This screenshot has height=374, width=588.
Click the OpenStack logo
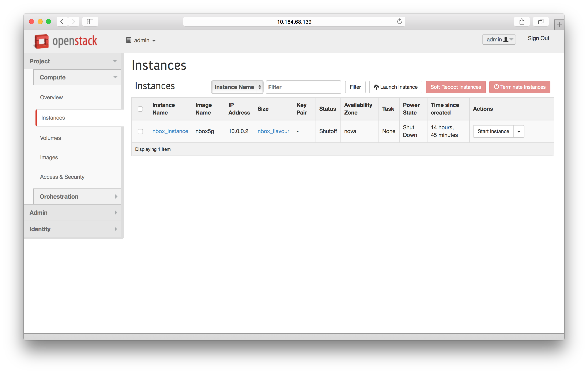(x=65, y=41)
